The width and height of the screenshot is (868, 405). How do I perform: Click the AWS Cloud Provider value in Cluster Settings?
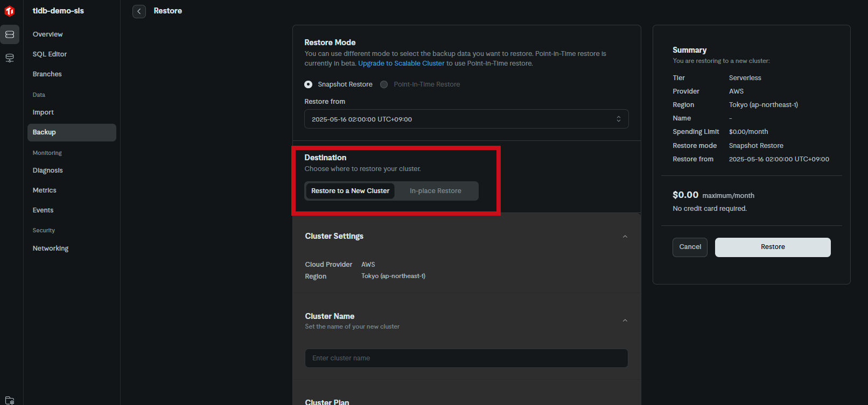pyautogui.click(x=368, y=265)
